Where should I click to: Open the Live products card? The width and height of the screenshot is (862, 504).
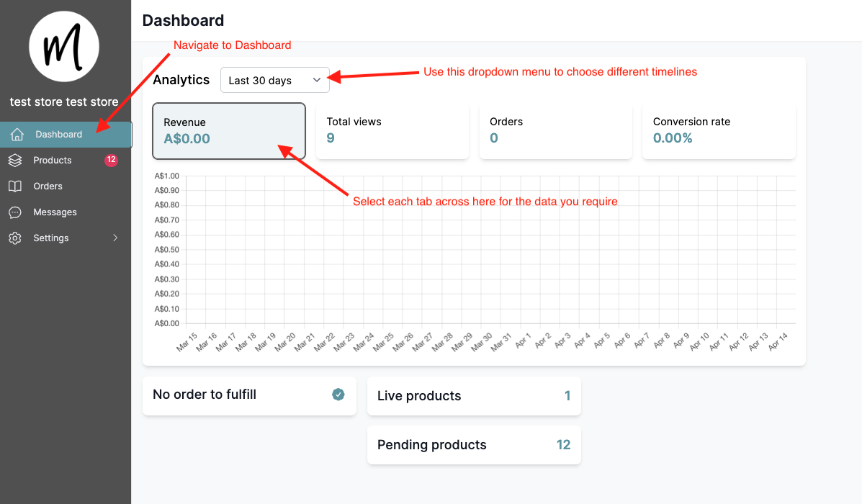coord(474,396)
